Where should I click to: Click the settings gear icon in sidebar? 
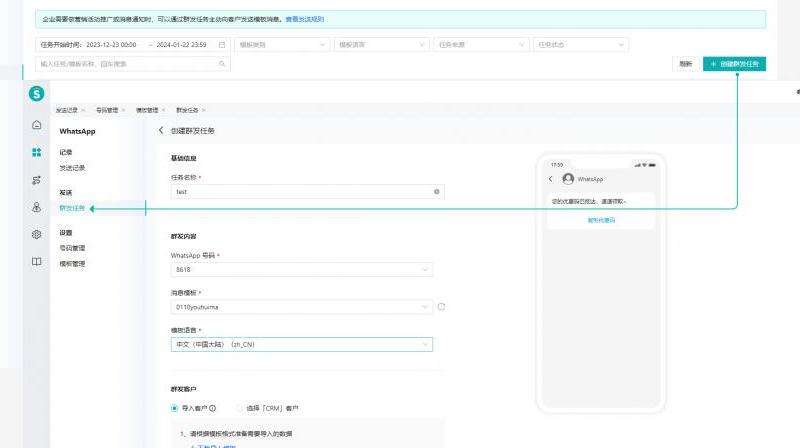pyautogui.click(x=37, y=234)
